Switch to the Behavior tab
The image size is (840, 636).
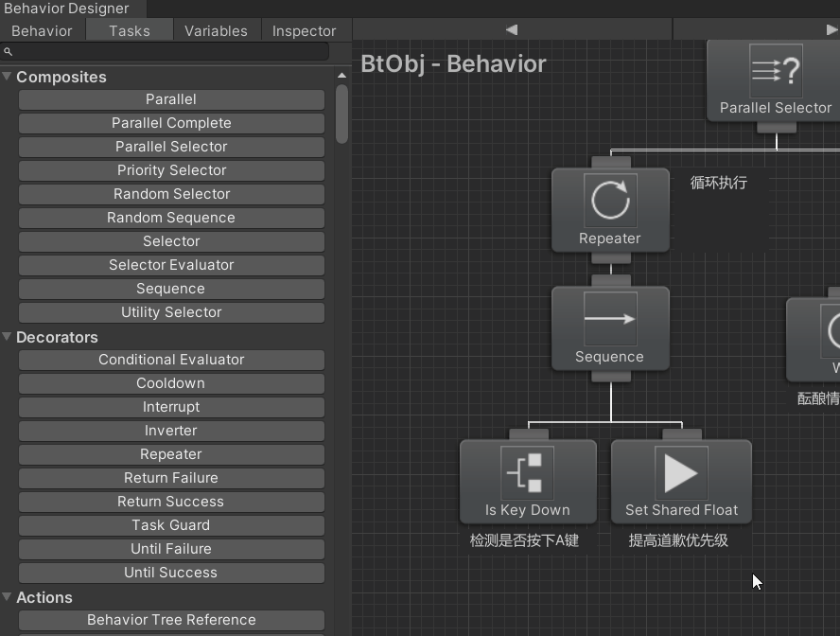[42, 30]
